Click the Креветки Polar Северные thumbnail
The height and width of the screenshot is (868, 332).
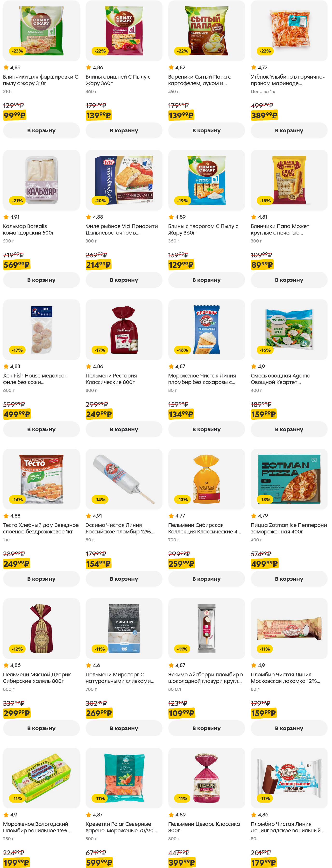point(124,778)
